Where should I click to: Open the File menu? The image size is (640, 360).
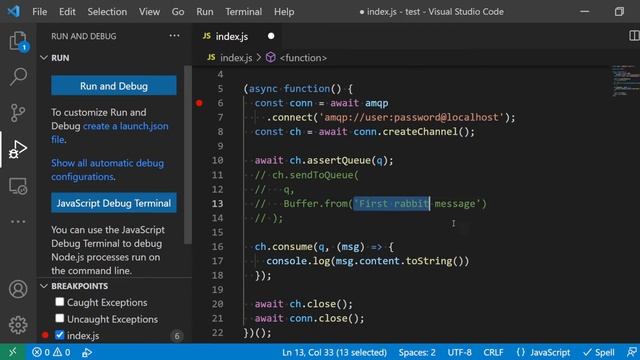40,12
